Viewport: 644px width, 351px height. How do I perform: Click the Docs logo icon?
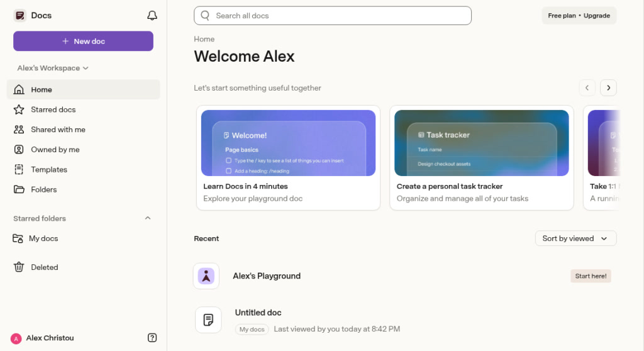tap(19, 16)
